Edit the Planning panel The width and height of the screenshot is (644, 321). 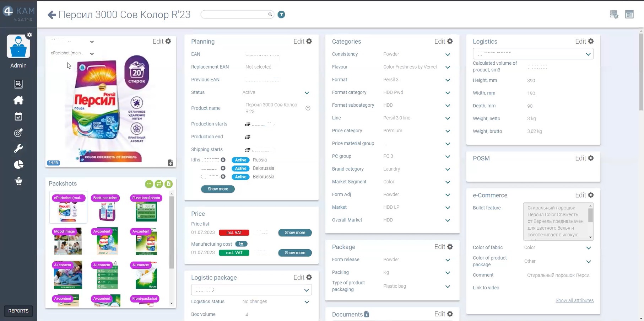(x=303, y=41)
